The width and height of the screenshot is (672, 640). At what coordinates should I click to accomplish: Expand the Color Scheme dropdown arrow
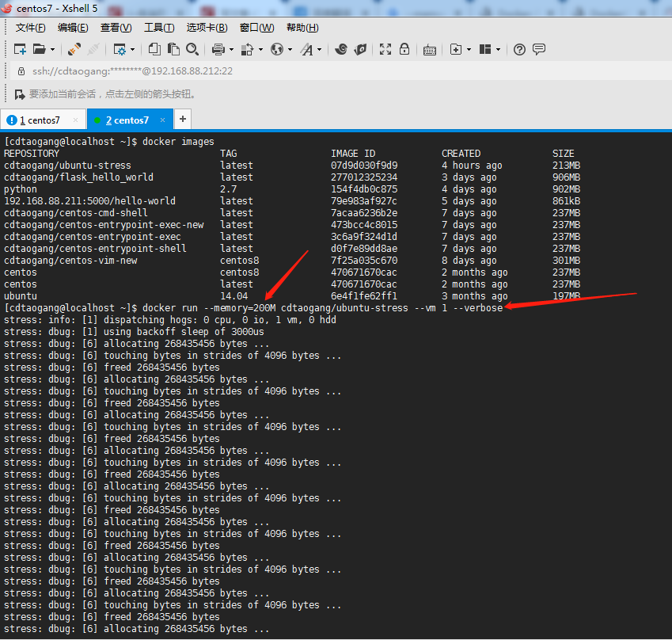pyautogui.click(x=260, y=50)
